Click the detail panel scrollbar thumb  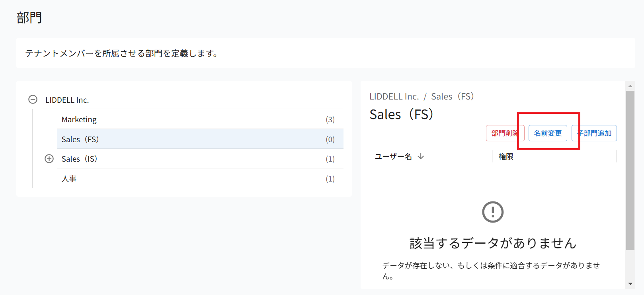click(630, 170)
